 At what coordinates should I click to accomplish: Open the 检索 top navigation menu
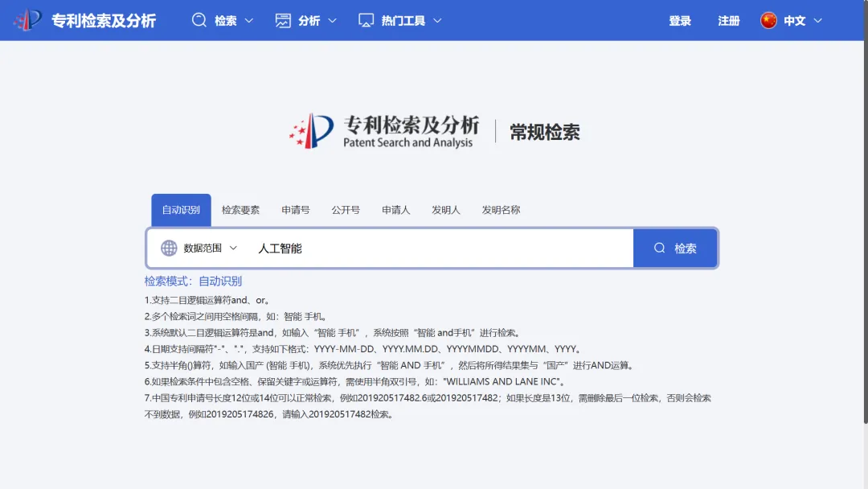[x=223, y=20]
